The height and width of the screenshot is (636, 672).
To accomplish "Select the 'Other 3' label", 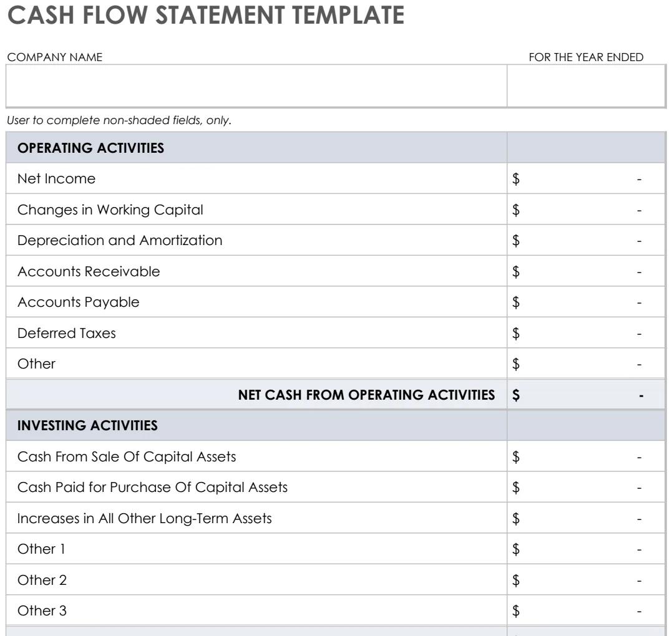I will (x=42, y=610).
